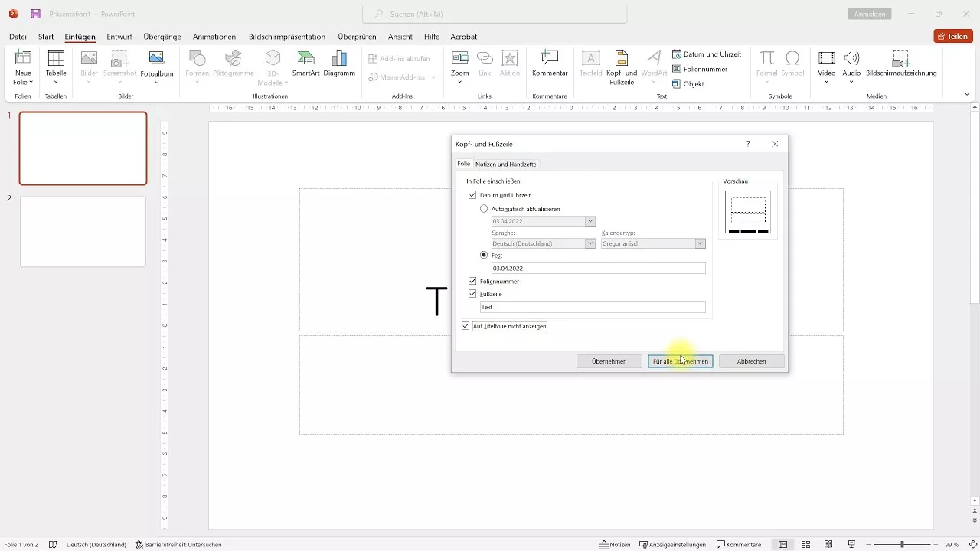Image resolution: width=980 pixels, height=551 pixels.
Task: Open the Entwurf ribbon tab
Action: 119,37
